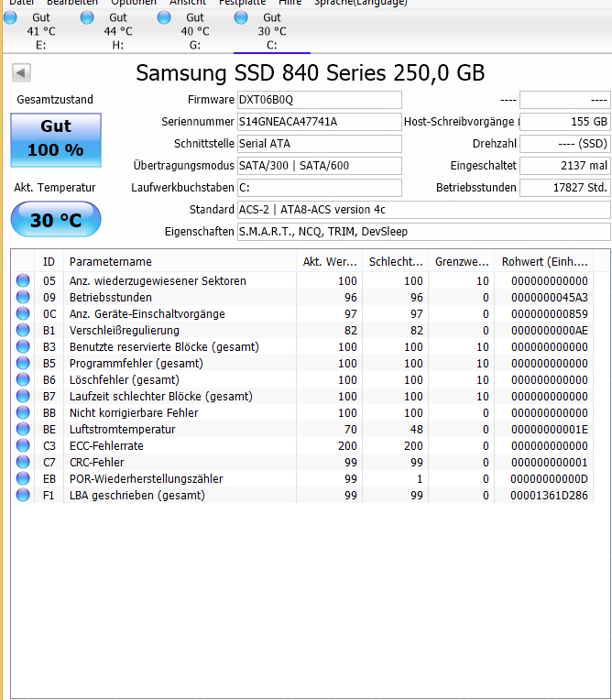Click Betriebsstunden value 17827 Std.
The width and height of the screenshot is (612, 700).
(x=565, y=188)
